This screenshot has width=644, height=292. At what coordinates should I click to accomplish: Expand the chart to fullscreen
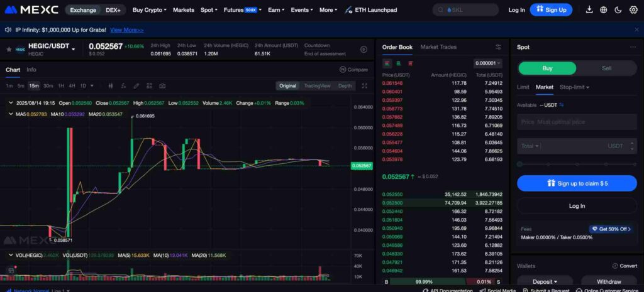coord(364,85)
